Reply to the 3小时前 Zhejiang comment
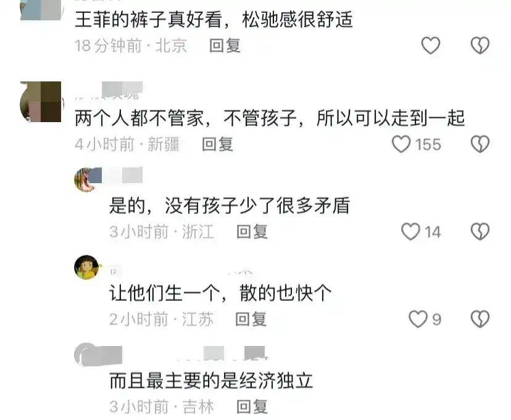 252,232
